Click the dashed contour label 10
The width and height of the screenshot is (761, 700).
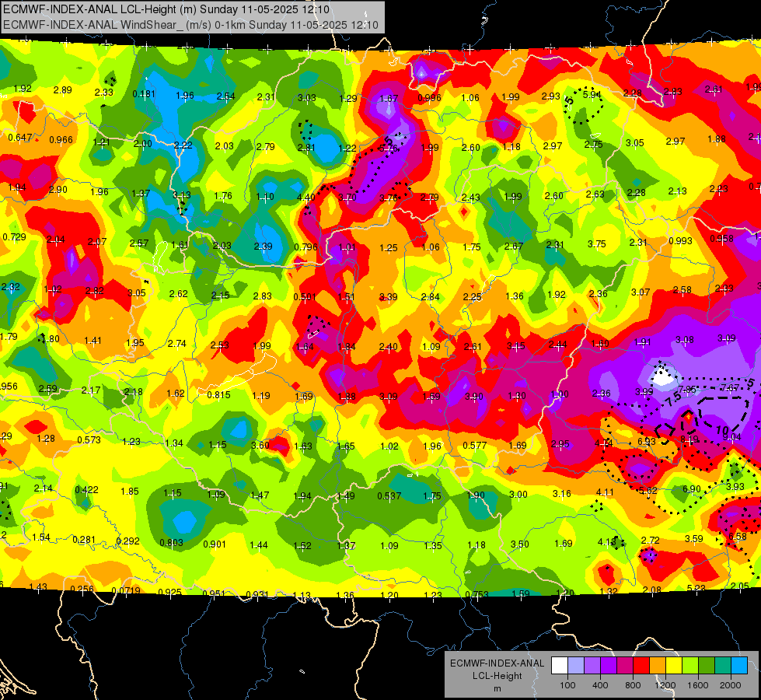click(x=723, y=430)
